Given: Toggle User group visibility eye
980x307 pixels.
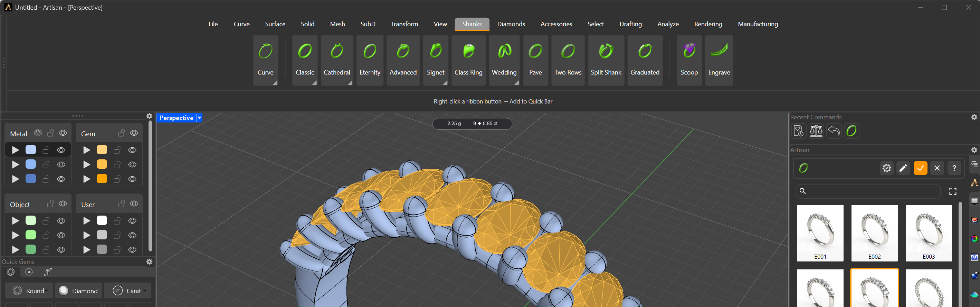Looking at the screenshot, I should 134,204.
